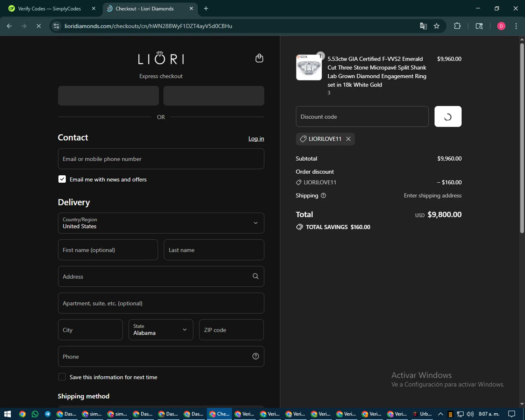Click the TOTAL SAVINGS $160.00 text
This screenshot has width=525, height=420.
pos(338,227)
